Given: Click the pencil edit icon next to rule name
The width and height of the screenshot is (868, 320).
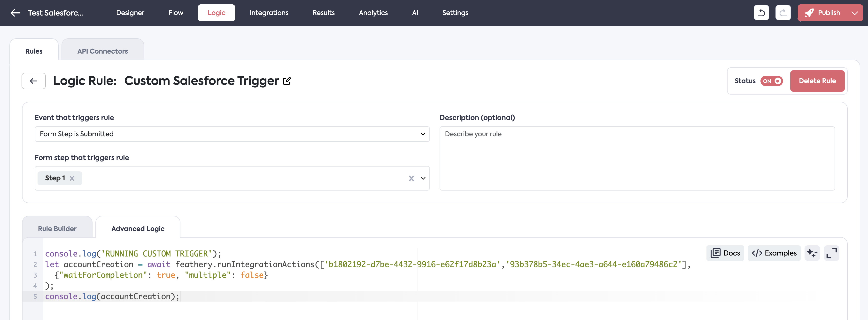Looking at the screenshot, I should pyautogui.click(x=287, y=81).
